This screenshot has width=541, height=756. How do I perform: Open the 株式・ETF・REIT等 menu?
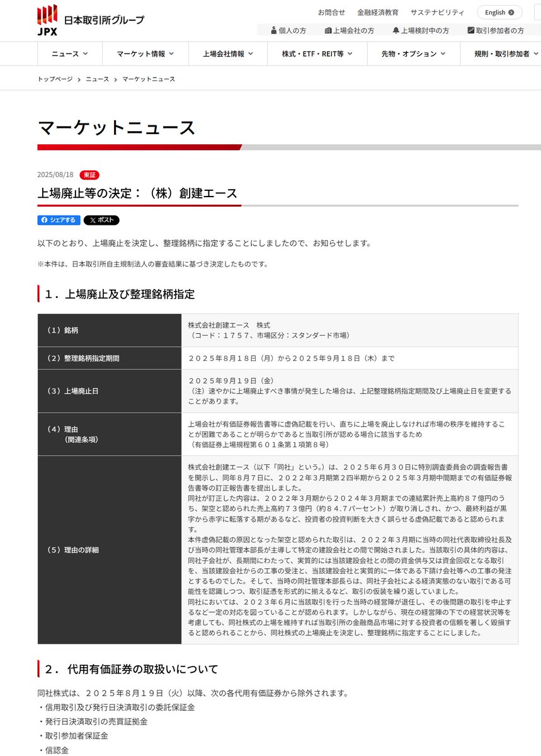click(317, 54)
